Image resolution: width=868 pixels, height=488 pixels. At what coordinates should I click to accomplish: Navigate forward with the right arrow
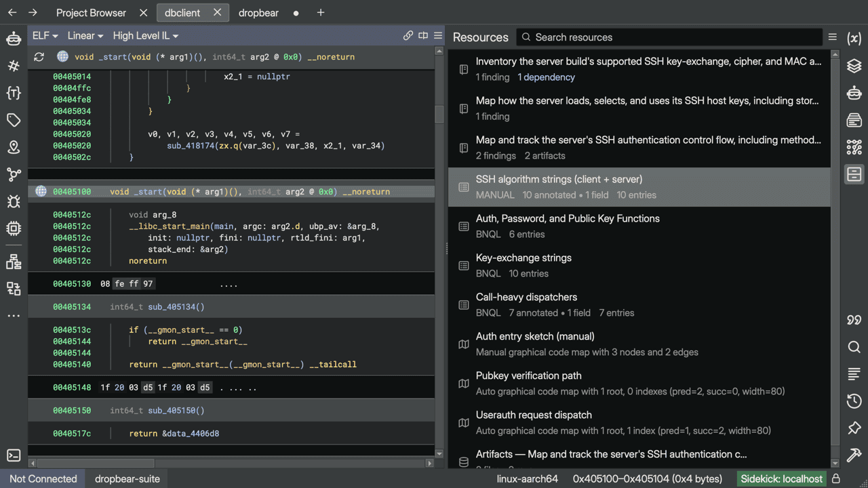(x=33, y=12)
